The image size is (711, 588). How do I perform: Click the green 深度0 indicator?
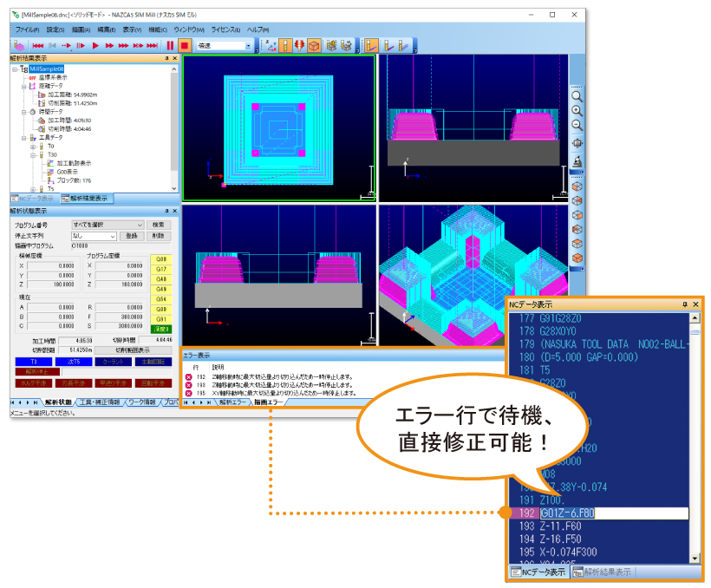161,330
